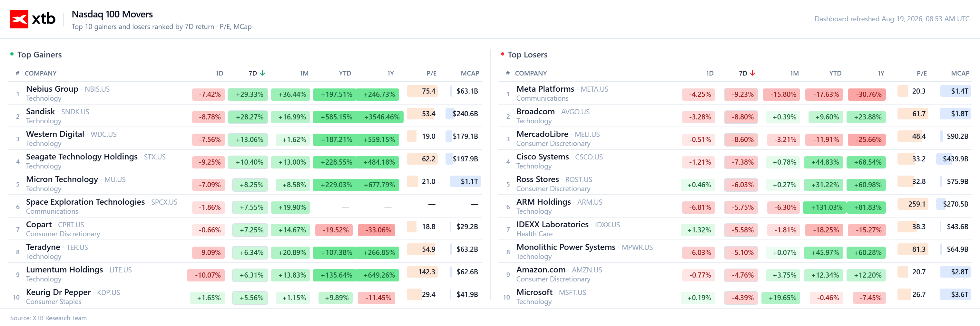Open Micron Technology company name
This screenshot has width=980, height=326.
click(62, 179)
